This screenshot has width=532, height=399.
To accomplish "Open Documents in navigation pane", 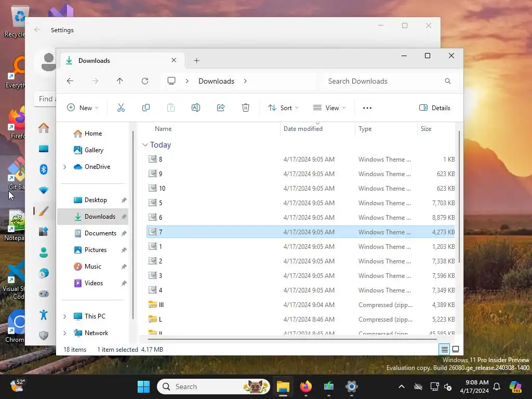I will (95, 233).
